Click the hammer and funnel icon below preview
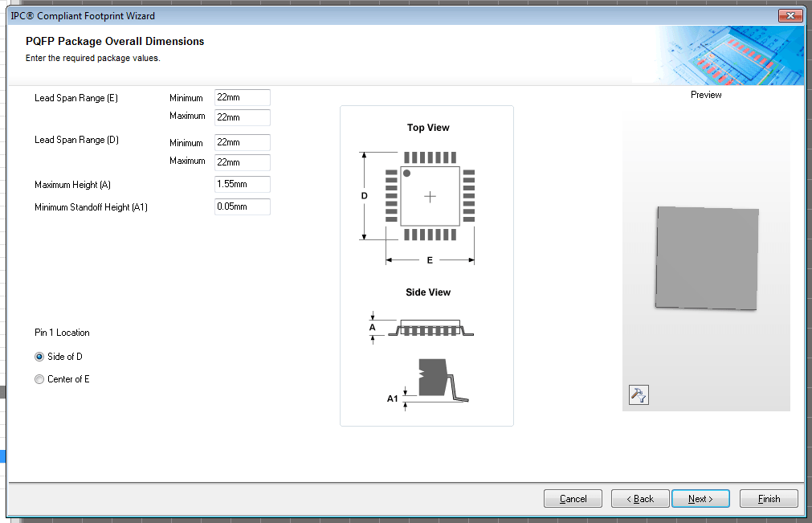 [638, 394]
